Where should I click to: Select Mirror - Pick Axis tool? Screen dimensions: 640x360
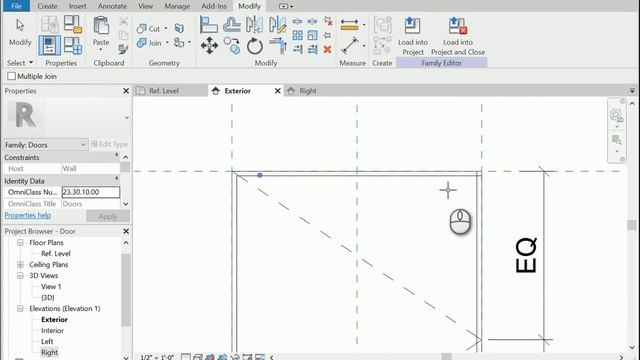(254, 24)
